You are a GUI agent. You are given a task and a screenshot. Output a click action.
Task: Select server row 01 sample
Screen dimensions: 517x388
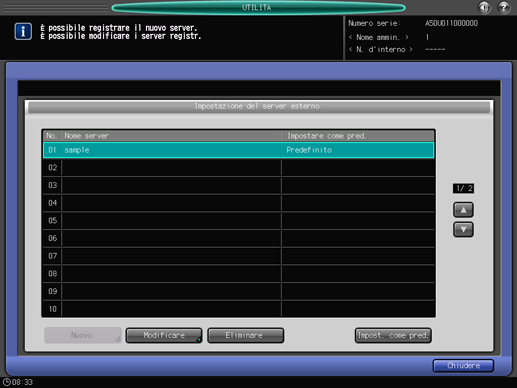pyautogui.click(x=238, y=150)
